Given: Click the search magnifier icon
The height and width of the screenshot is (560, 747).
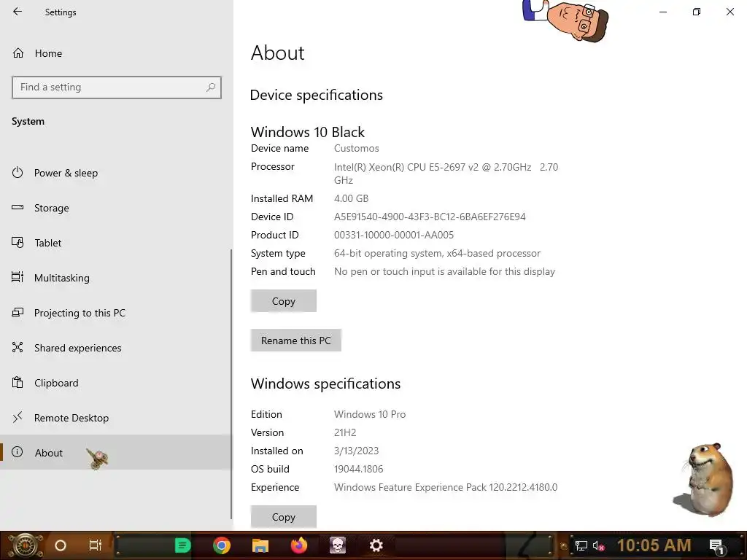Looking at the screenshot, I should point(211,87).
